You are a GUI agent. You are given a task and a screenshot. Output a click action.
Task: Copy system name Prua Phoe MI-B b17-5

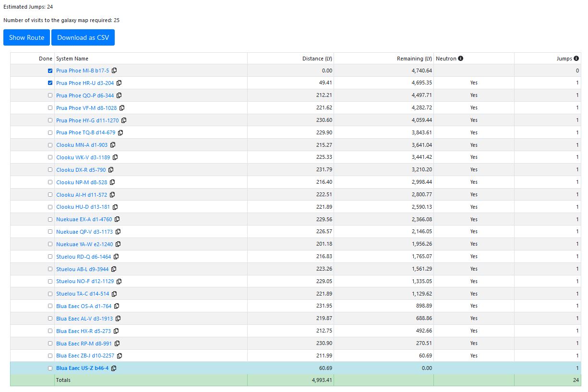(114, 71)
